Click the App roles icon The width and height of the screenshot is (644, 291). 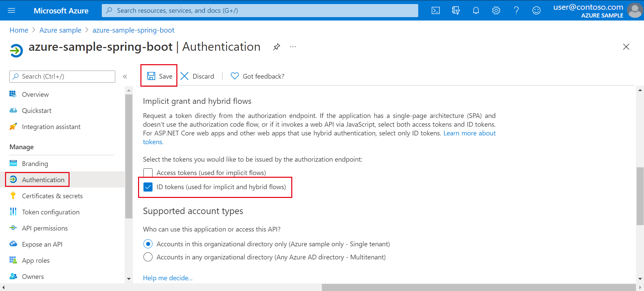coord(13,260)
